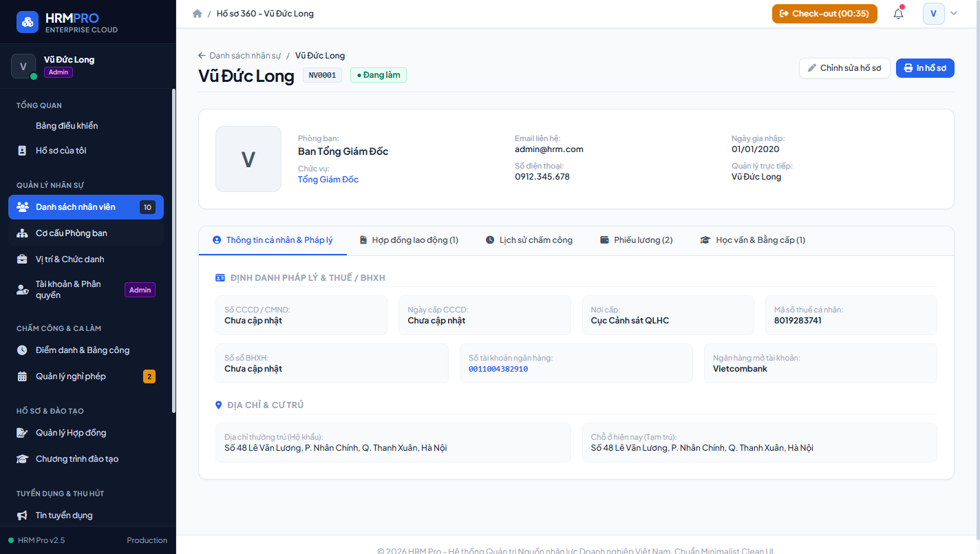The image size is (980, 554).
Task: Click the Chương trình đào tạo graduation cap icon
Action: tap(22, 459)
